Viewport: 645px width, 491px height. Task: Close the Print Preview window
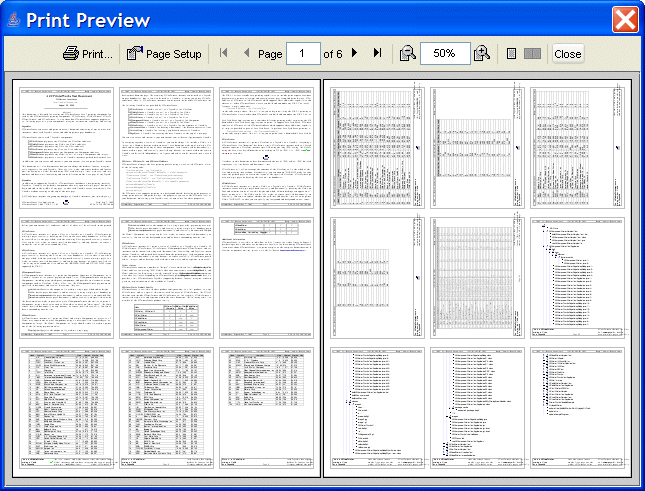625,19
